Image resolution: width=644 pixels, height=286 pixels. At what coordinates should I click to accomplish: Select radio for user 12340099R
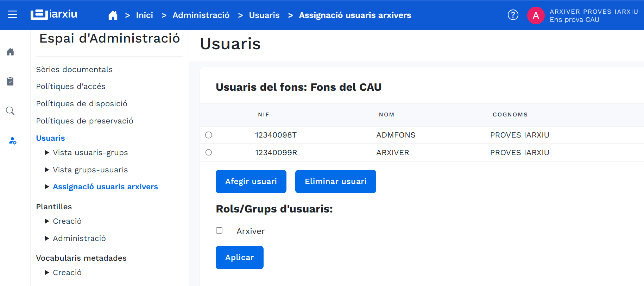click(209, 152)
